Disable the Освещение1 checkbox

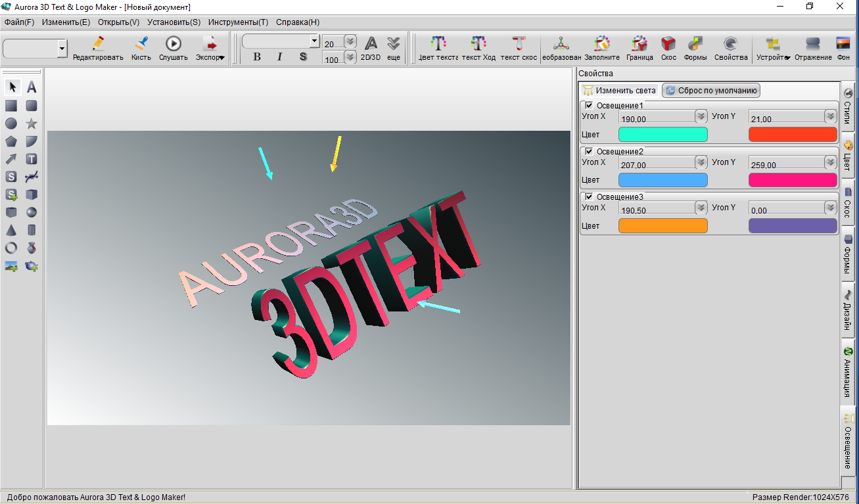coord(590,105)
